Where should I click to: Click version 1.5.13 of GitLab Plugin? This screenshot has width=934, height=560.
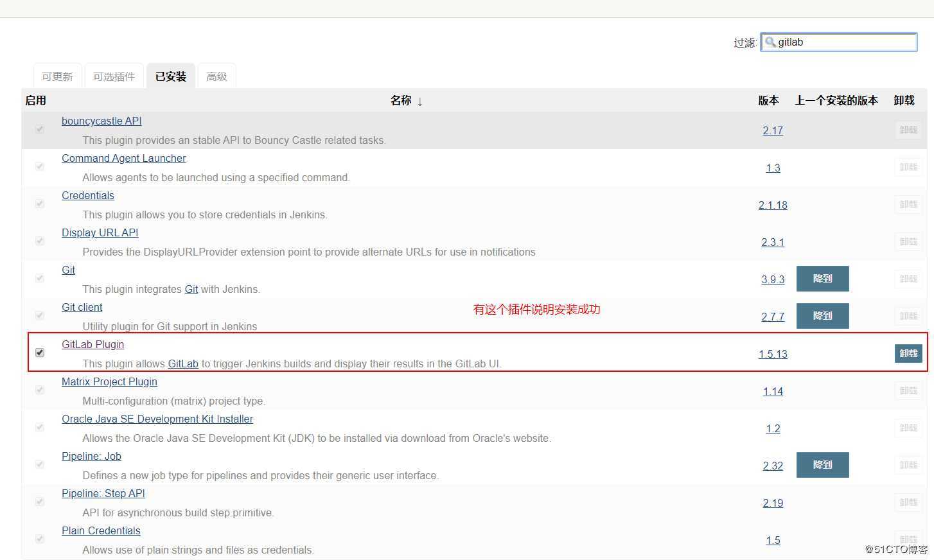tap(773, 354)
